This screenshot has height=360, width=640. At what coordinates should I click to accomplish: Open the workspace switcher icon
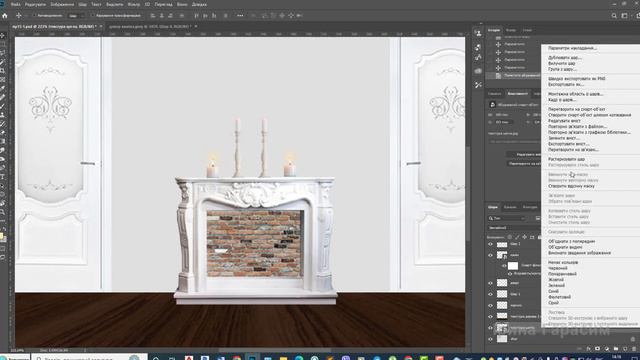pyautogui.click(x=624, y=16)
